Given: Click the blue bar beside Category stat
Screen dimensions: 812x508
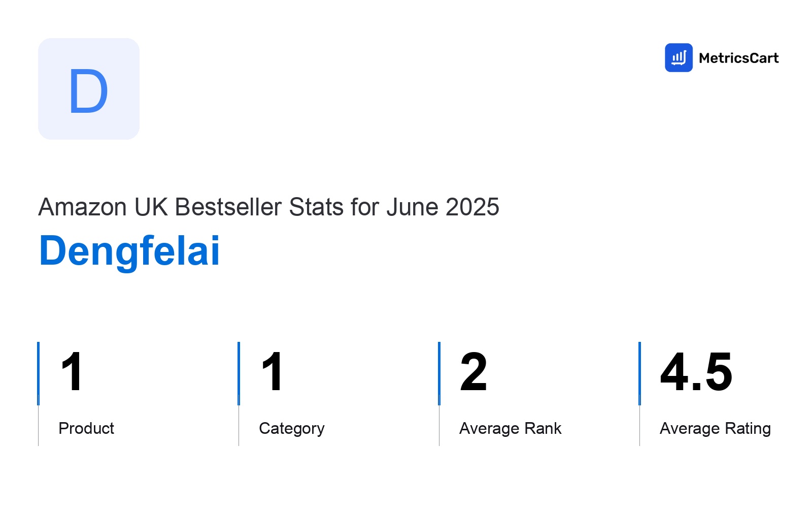Looking at the screenshot, I should [239, 373].
